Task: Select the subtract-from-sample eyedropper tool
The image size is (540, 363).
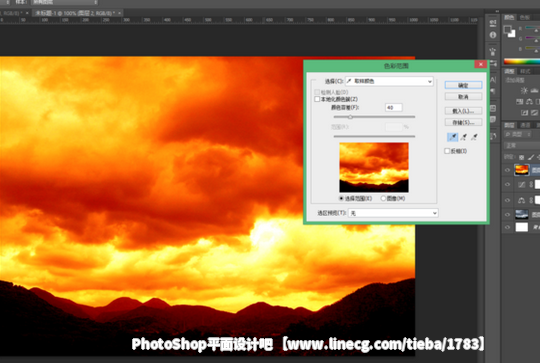Action: pos(474,137)
